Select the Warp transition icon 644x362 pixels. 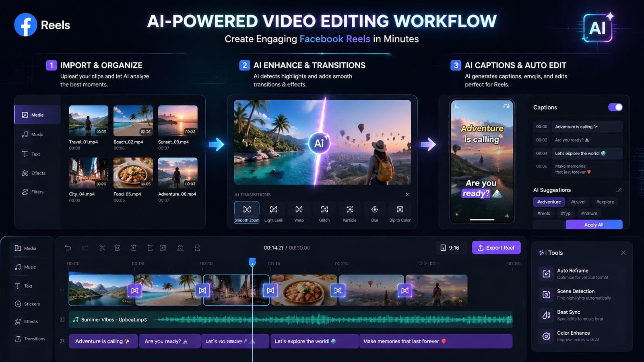click(299, 212)
